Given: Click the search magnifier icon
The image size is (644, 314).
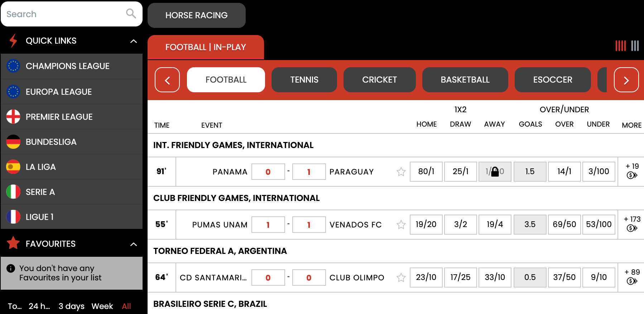Looking at the screenshot, I should [x=130, y=14].
